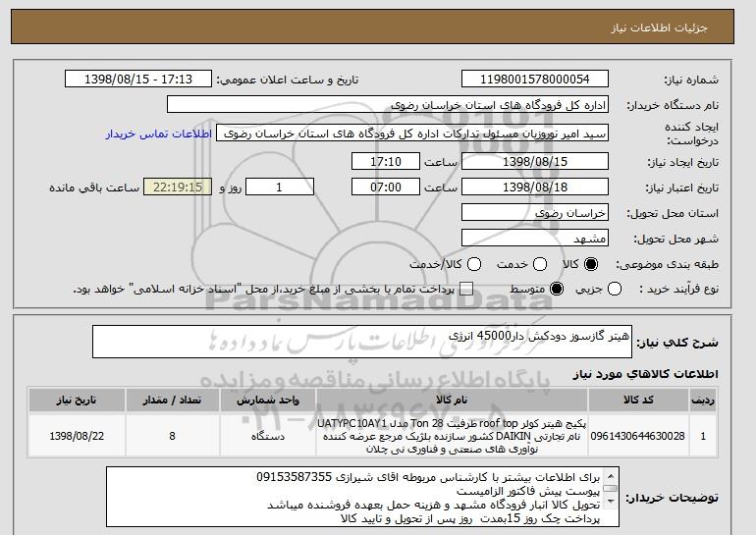Click the جزئیات اطلاعات نیاز page header
The image size is (756, 535).
659,27
